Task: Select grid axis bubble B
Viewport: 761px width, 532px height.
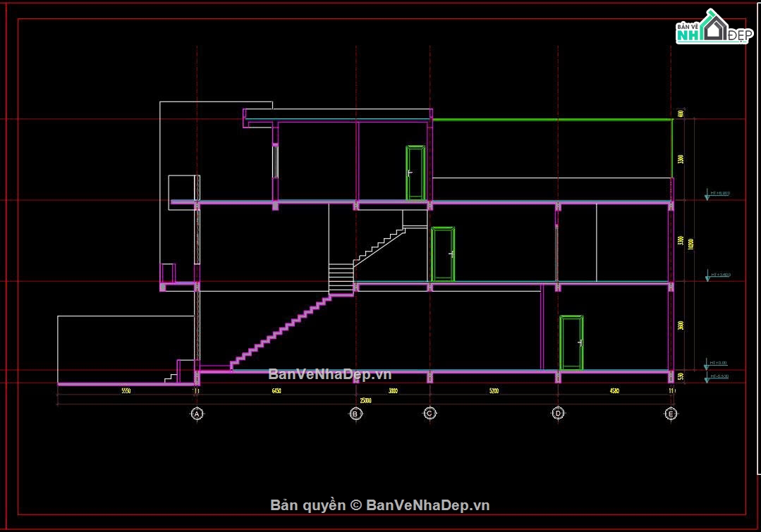Action: 355,414
